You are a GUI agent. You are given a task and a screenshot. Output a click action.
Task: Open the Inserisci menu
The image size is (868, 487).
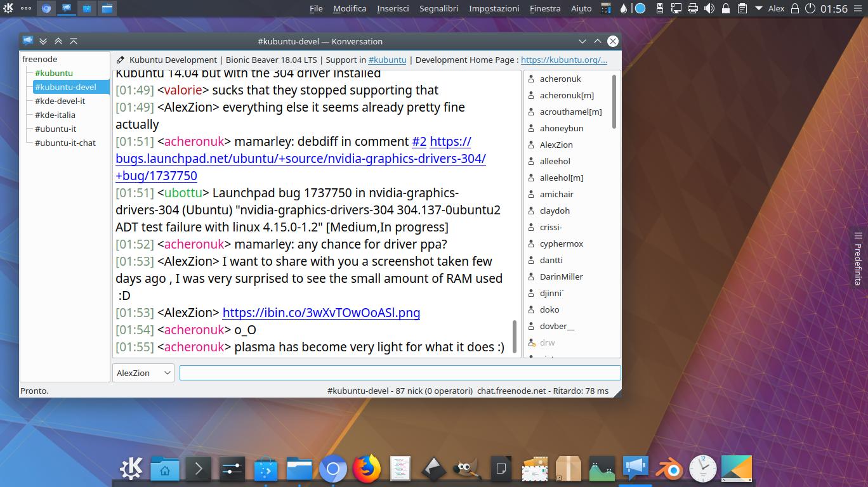pyautogui.click(x=393, y=8)
